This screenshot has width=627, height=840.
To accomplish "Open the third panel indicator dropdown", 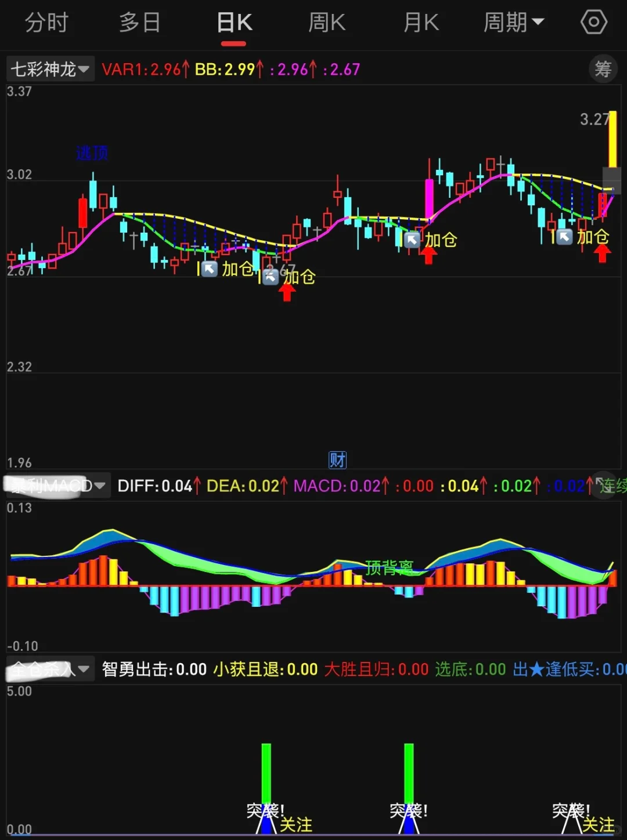I will click(x=50, y=669).
